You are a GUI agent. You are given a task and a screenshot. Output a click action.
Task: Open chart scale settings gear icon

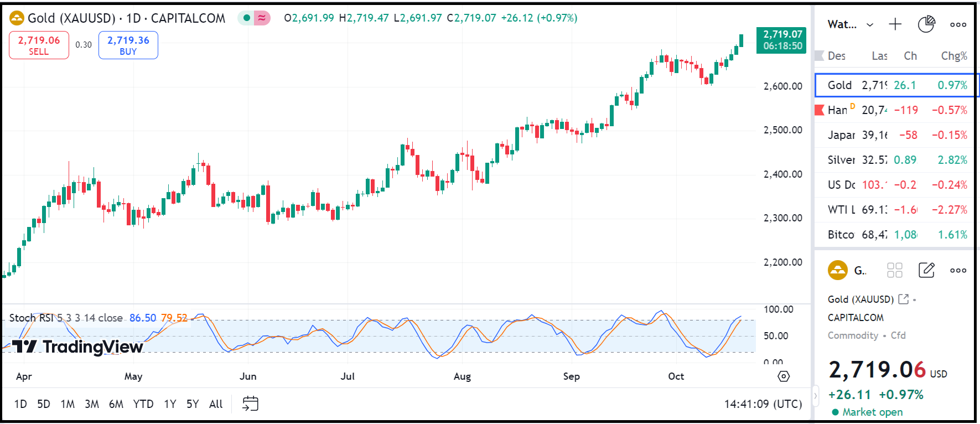[x=784, y=376]
